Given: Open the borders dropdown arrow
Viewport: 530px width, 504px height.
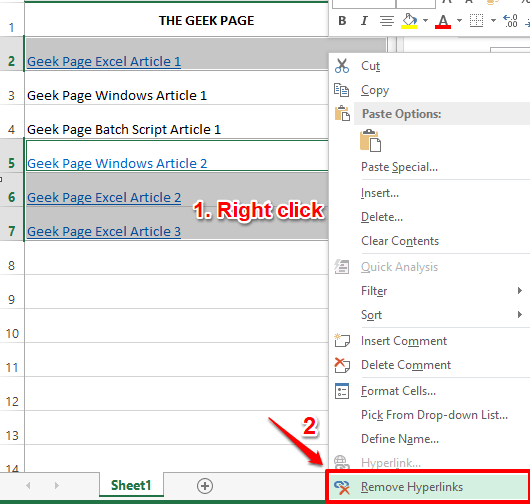Looking at the screenshot, I should [x=493, y=21].
